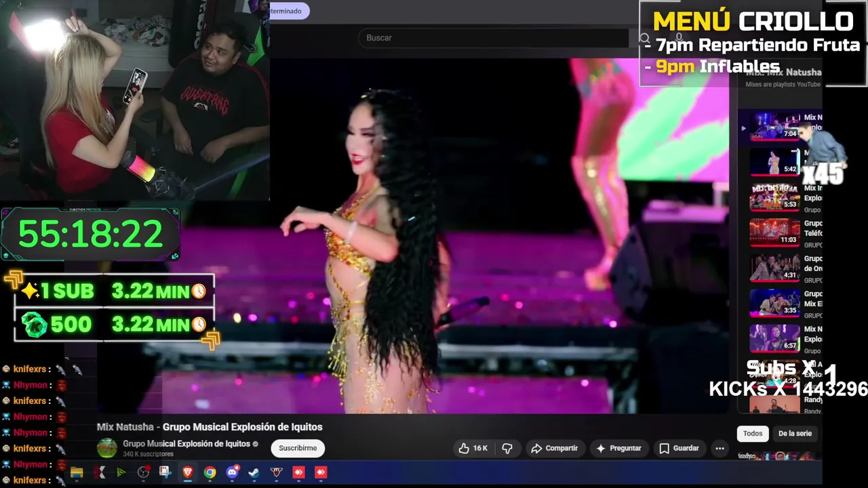Play the playlist video lasting 5:53

click(774, 197)
